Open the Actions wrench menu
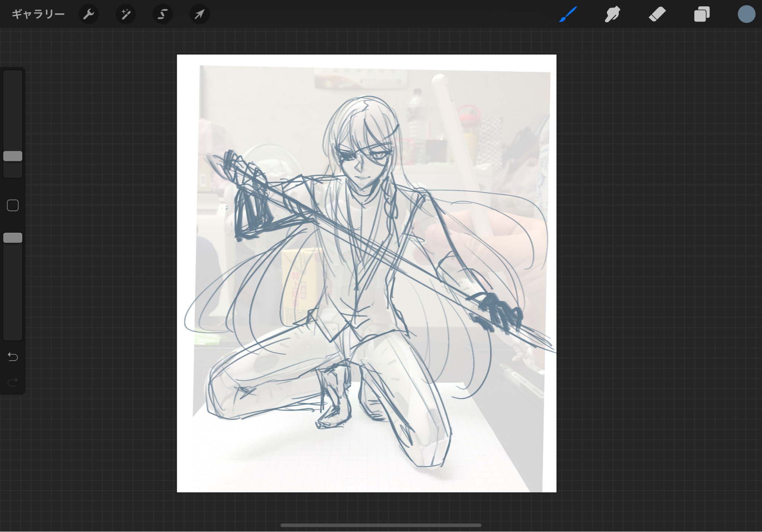Image resolution: width=762 pixels, height=532 pixels. tap(89, 14)
